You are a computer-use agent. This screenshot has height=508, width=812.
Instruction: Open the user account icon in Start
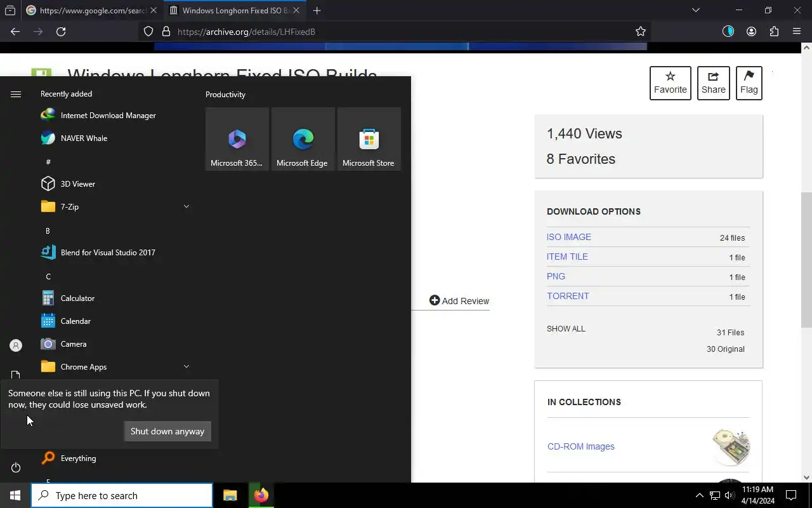16,345
